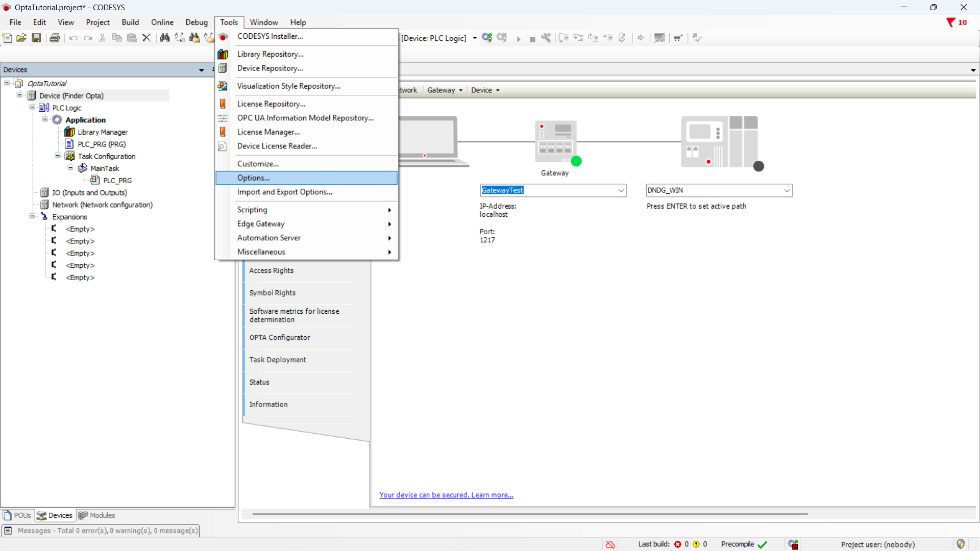Open the GatewayTest combo box dropdown
The width and height of the screenshot is (980, 551).
pyautogui.click(x=621, y=190)
